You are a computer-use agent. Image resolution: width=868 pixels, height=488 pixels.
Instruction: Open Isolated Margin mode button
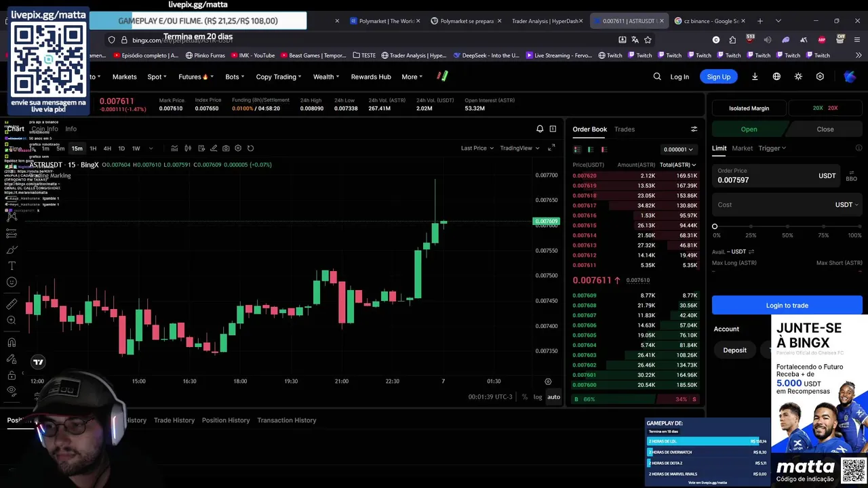click(x=749, y=108)
